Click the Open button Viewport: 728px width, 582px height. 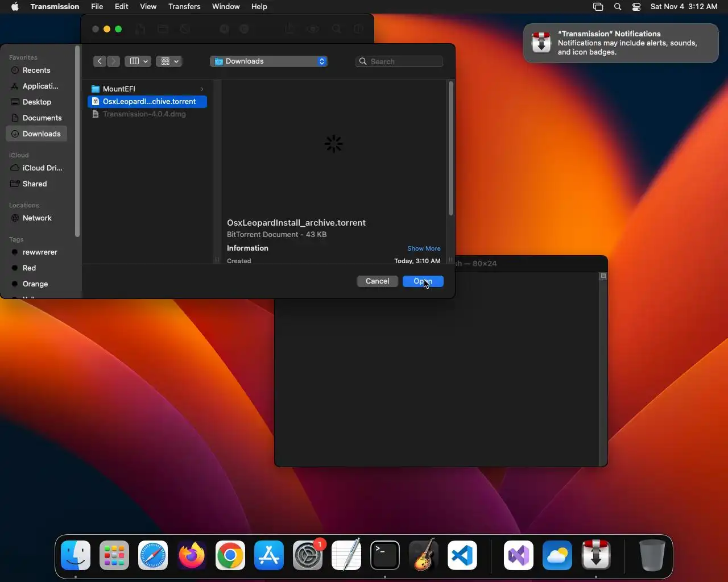pyautogui.click(x=423, y=281)
